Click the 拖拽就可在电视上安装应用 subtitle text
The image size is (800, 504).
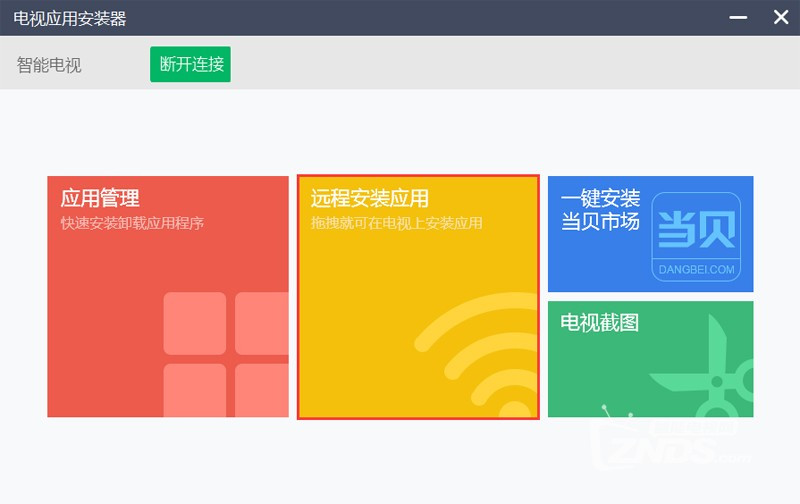click(x=396, y=223)
